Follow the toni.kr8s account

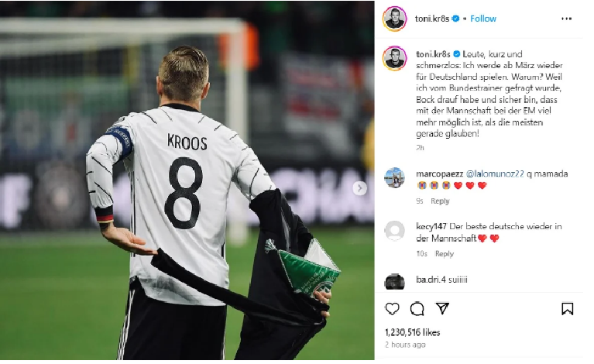click(483, 19)
